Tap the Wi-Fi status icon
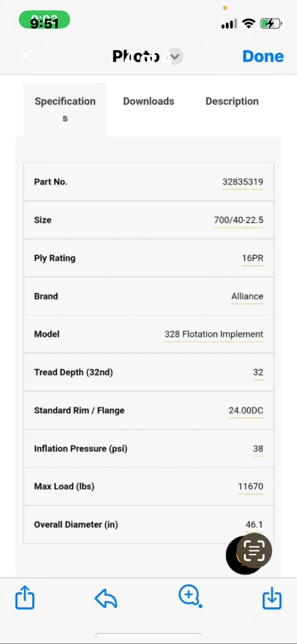 pyautogui.click(x=249, y=24)
